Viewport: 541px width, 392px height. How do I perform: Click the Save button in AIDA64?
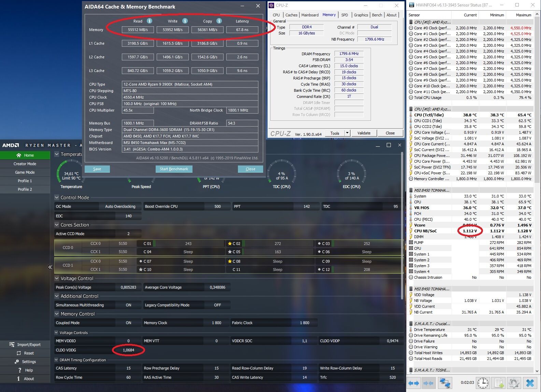point(97,169)
